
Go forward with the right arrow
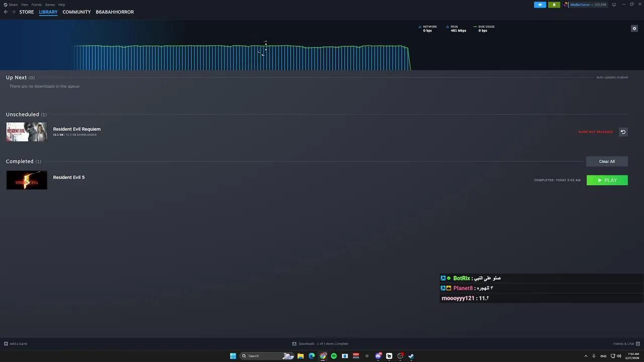14,12
